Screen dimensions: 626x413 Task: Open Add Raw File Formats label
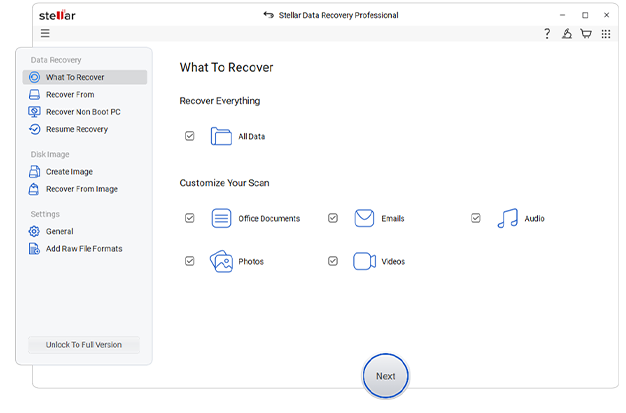pyautogui.click(x=84, y=248)
